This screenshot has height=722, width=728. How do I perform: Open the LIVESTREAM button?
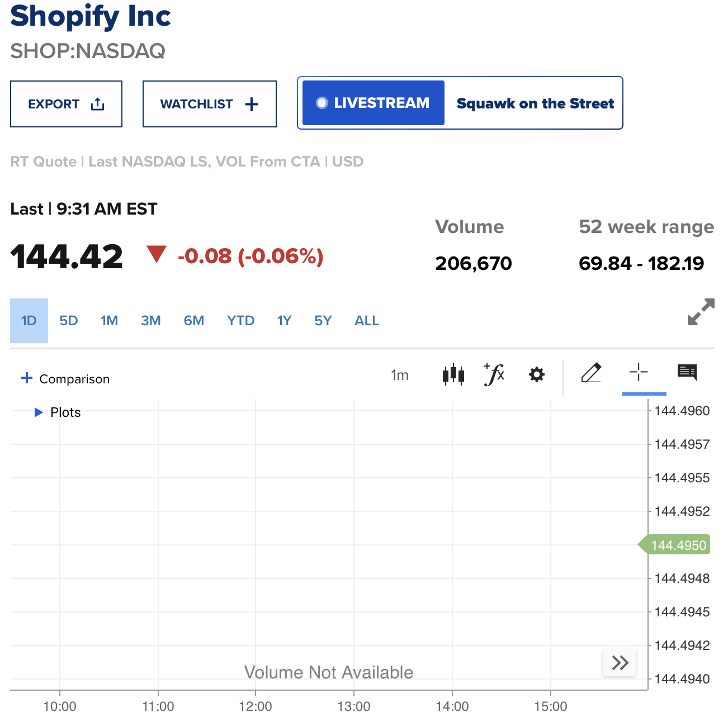click(x=373, y=103)
